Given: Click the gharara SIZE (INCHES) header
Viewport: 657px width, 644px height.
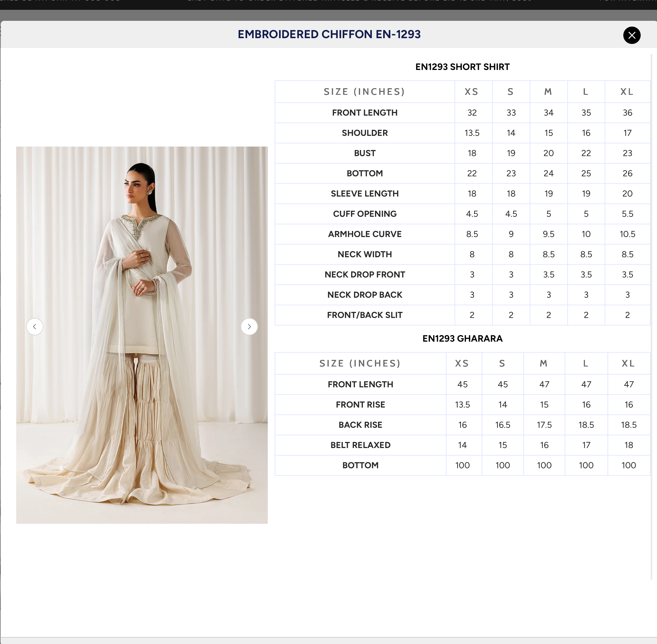Looking at the screenshot, I should [360, 363].
